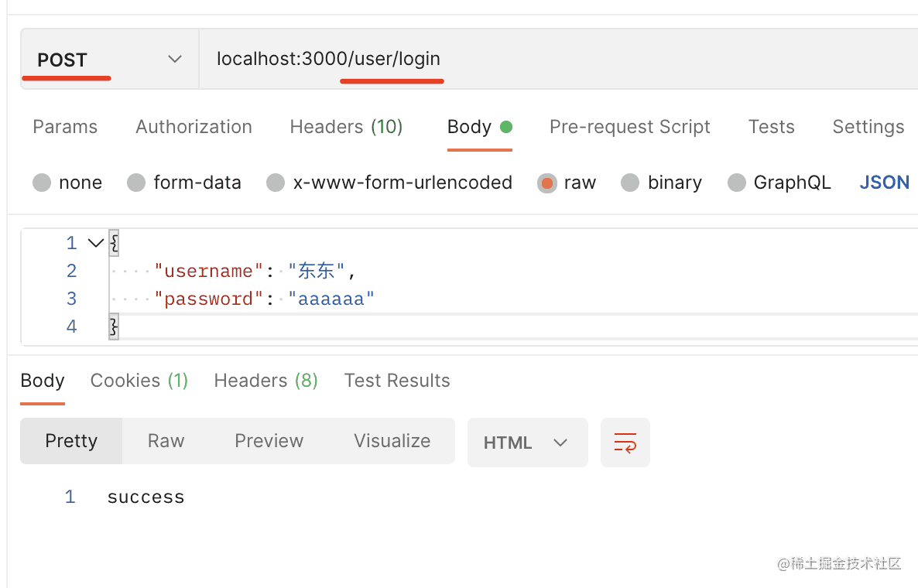Go to the Pre-request Script tab
The height and width of the screenshot is (588, 918).
(629, 127)
